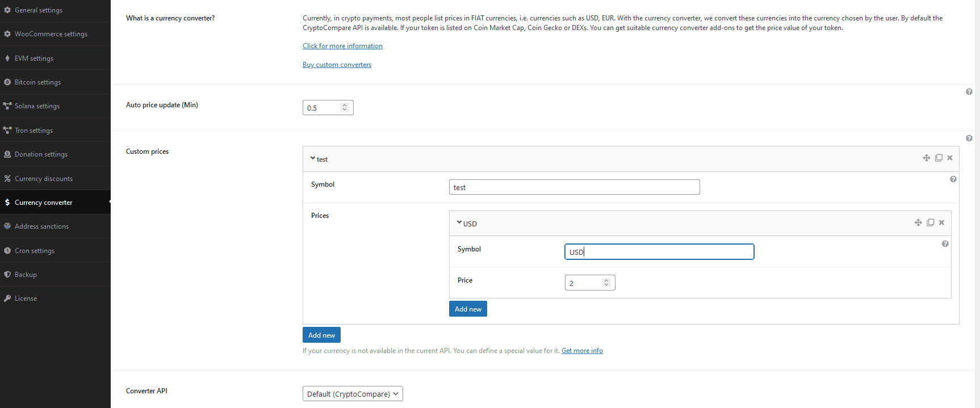
Task: Show help for Custom prices section
Action: pos(969,138)
